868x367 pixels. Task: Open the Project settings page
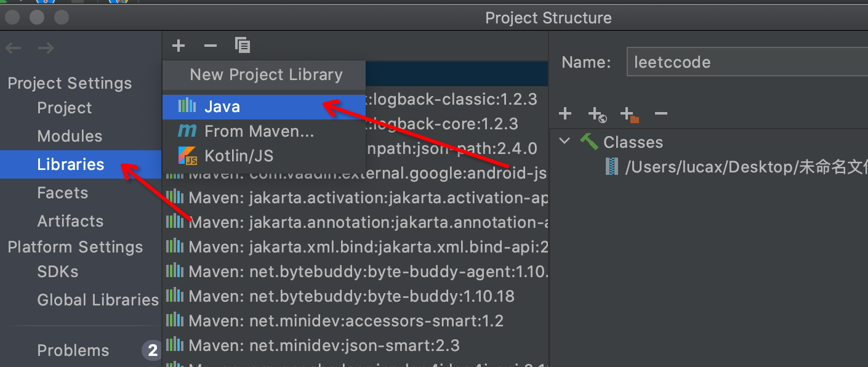(x=65, y=108)
